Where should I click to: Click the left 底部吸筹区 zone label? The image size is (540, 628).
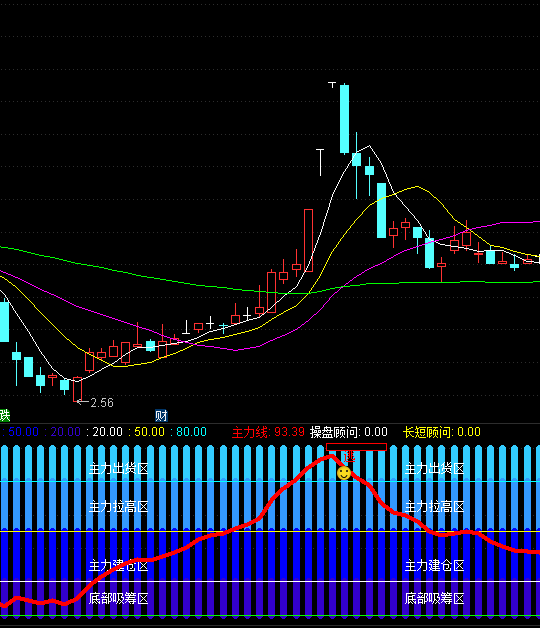(x=119, y=599)
